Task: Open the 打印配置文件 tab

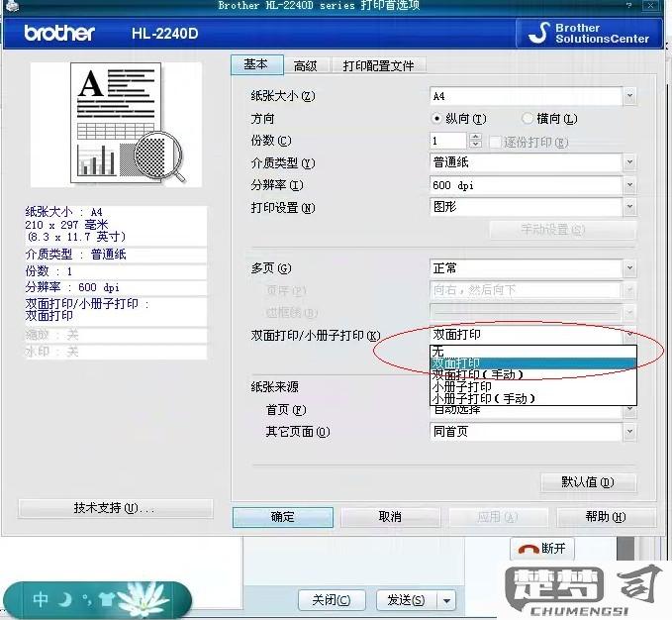Action: (x=378, y=66)
